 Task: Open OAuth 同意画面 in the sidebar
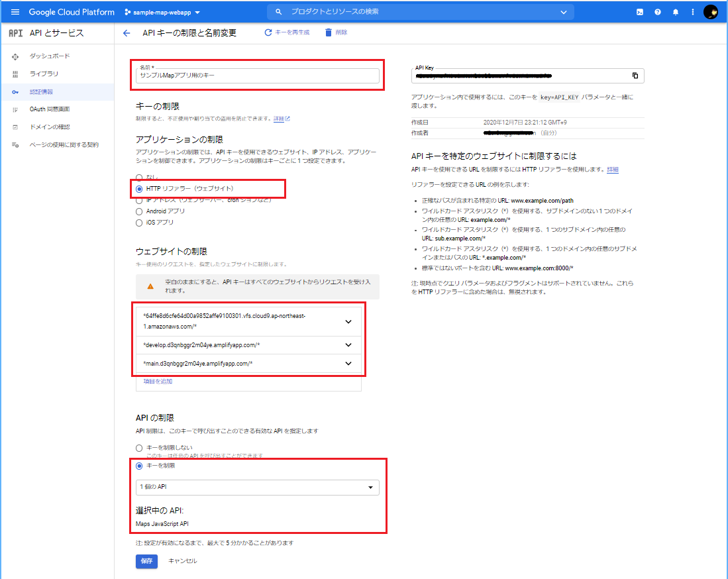[x=50, y=109]
